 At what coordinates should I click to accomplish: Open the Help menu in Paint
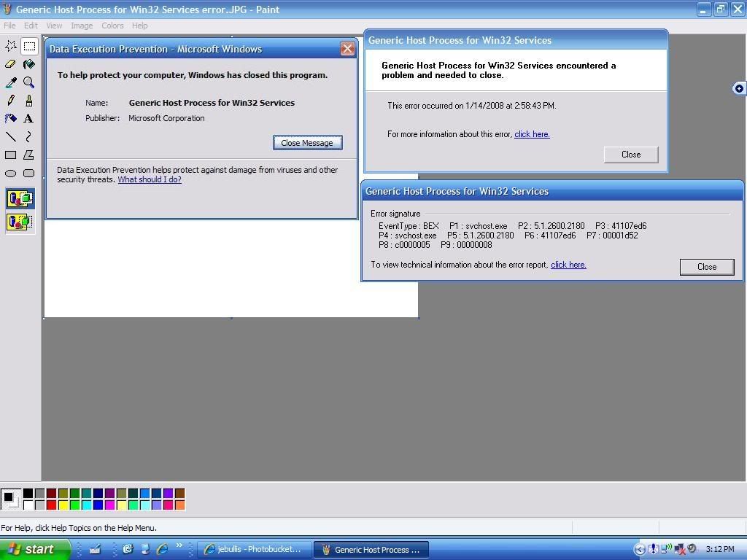coord(139,26)
